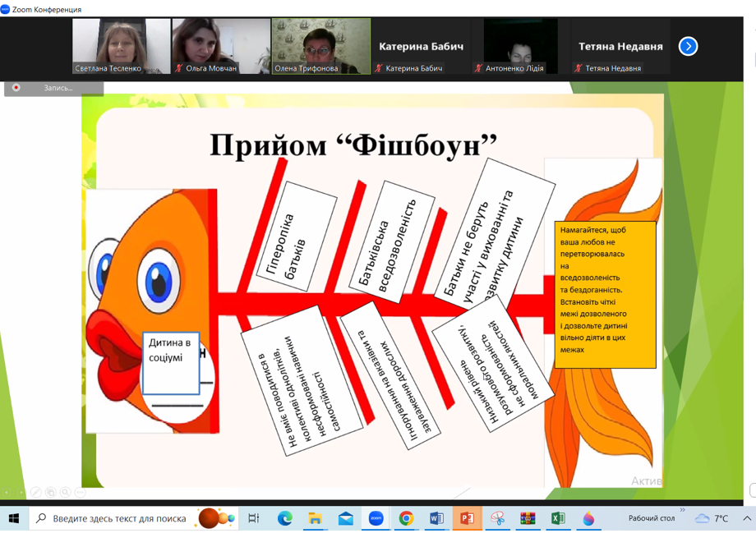
Task: Show next participants with the blue arrow
Action: [x=688, y=47]
